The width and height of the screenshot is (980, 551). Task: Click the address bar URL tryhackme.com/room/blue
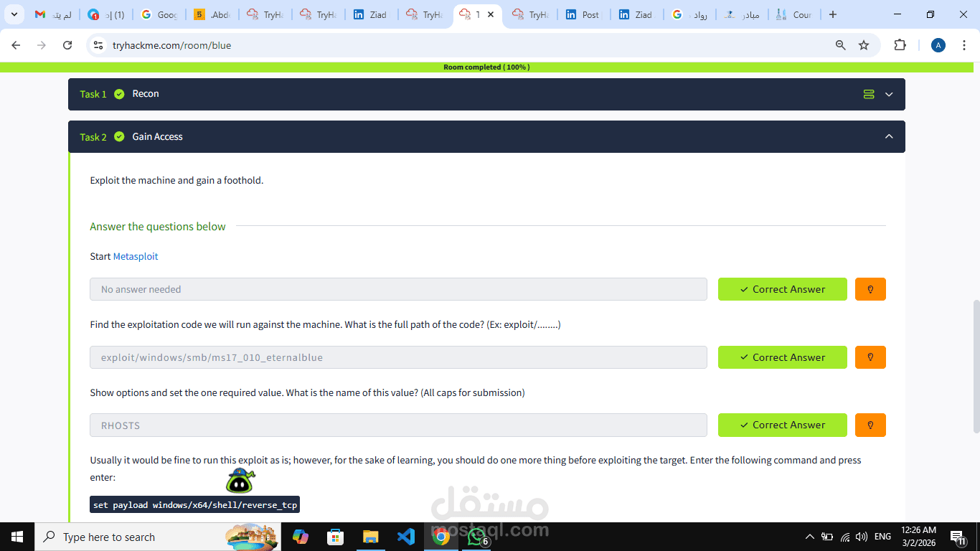coord(171,45)
